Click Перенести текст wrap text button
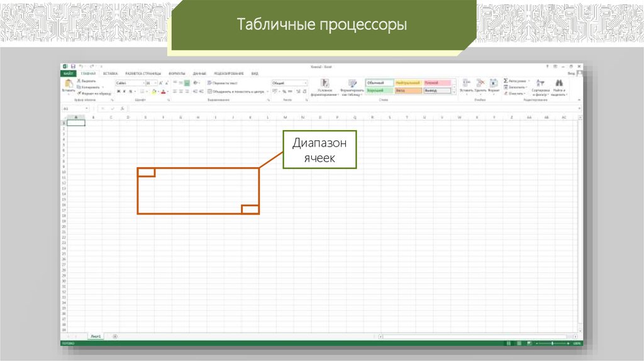The height and width of the screenshot is (361, 644). (x=223, y=83)
